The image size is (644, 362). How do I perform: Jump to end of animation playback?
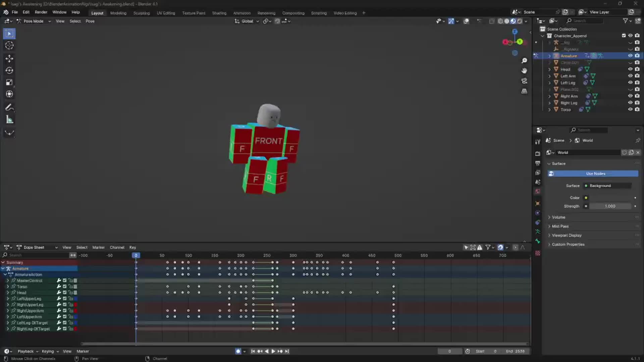click(287, 351)
